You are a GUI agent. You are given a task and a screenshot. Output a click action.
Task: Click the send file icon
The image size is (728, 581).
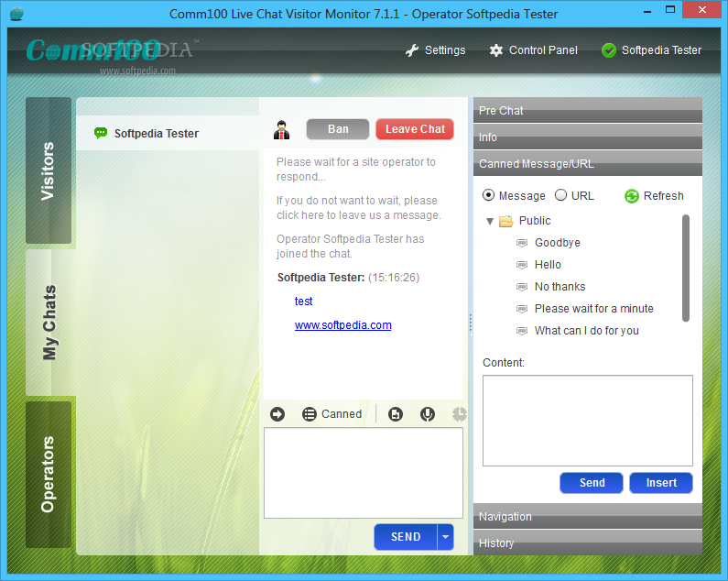tap(396, 413)
